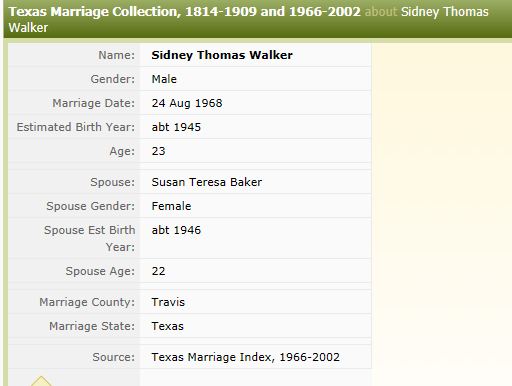Click the Travis marriage county value
512x386 pixels.
[x=168, y=302]
